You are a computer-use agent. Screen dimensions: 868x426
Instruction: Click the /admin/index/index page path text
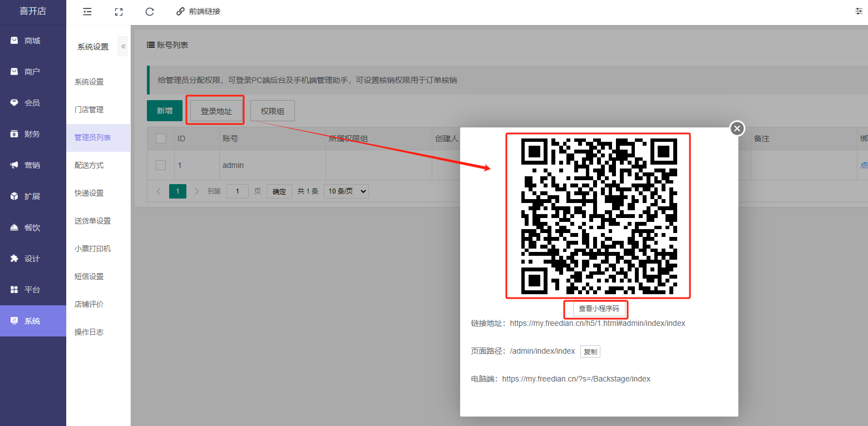(x=542, y=351)
